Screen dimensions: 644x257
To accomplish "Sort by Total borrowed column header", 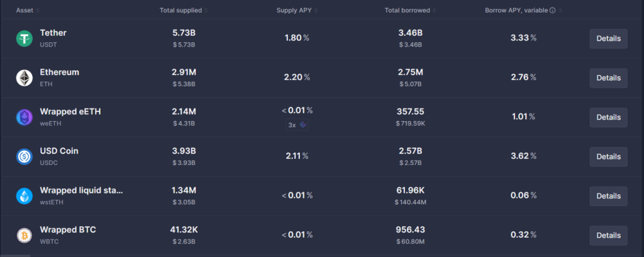I will point(410,11).
